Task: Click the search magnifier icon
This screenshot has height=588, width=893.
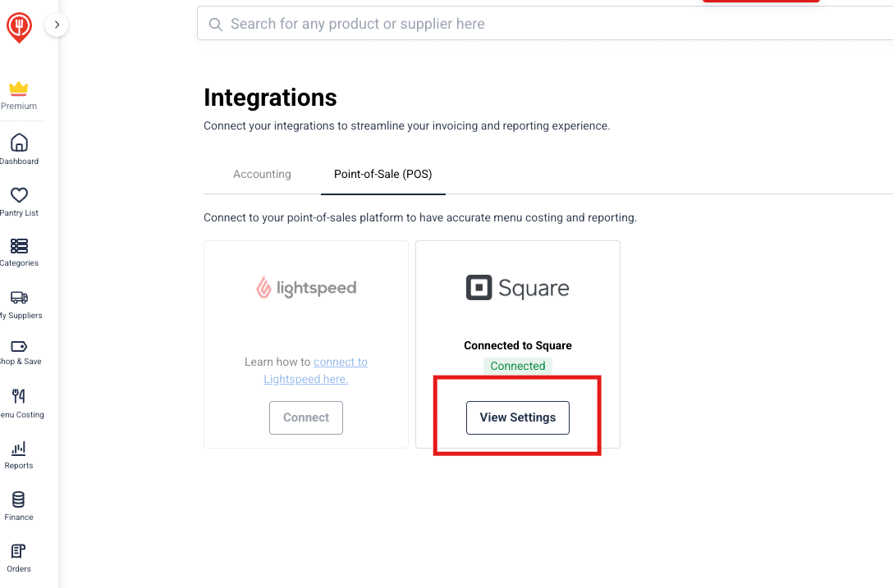Action: click(x=215, y=24)
